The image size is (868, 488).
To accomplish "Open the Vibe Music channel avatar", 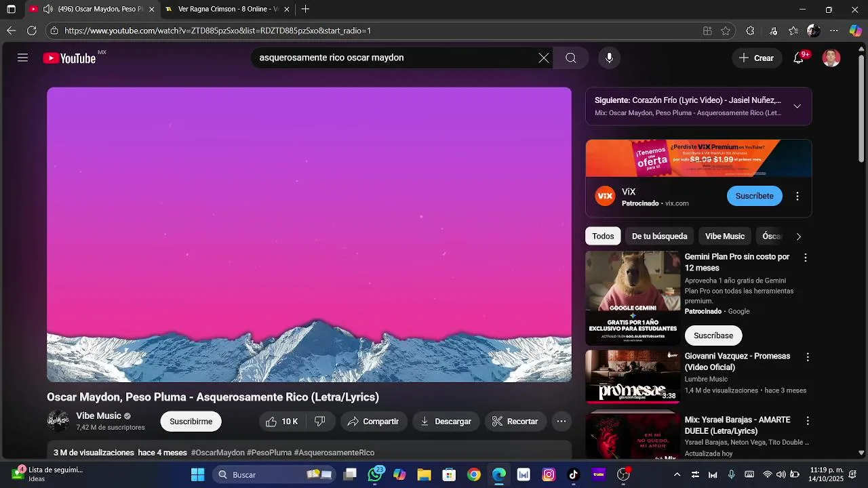I will point(58,421).
